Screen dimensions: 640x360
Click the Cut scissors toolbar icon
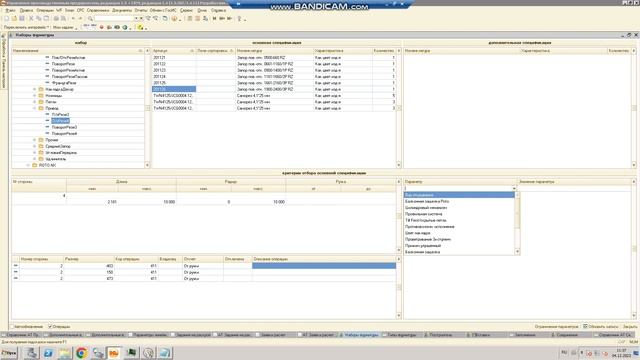(x=31, y=18)
